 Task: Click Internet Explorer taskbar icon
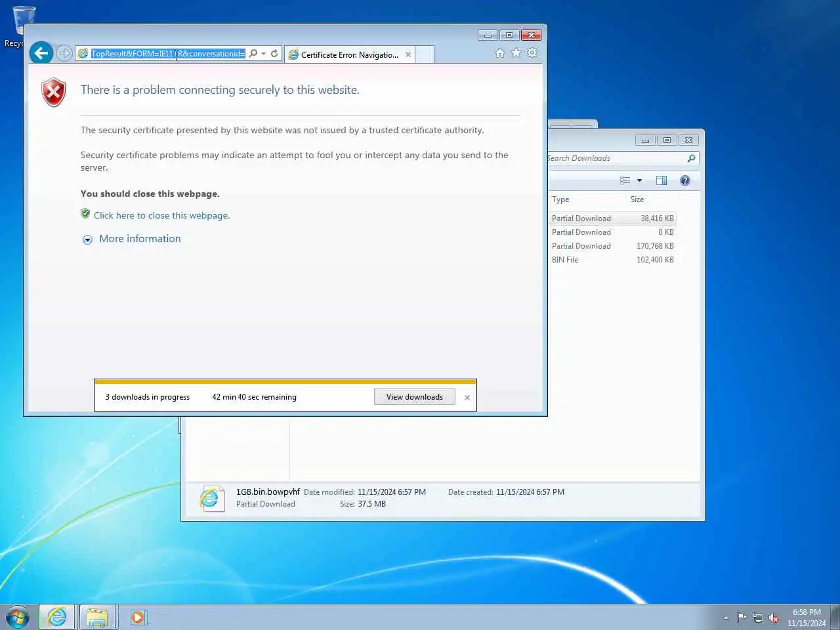tap(57, 617)
